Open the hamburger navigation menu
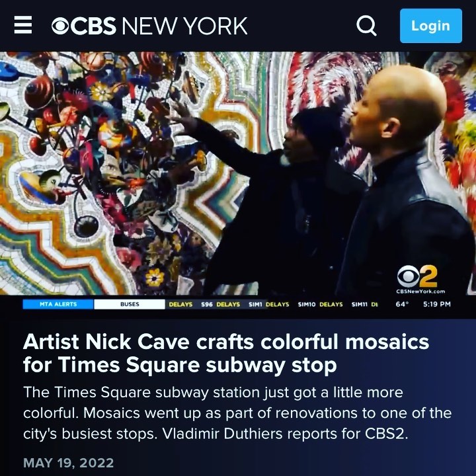476x476 pixels. (x=23, y=25)
